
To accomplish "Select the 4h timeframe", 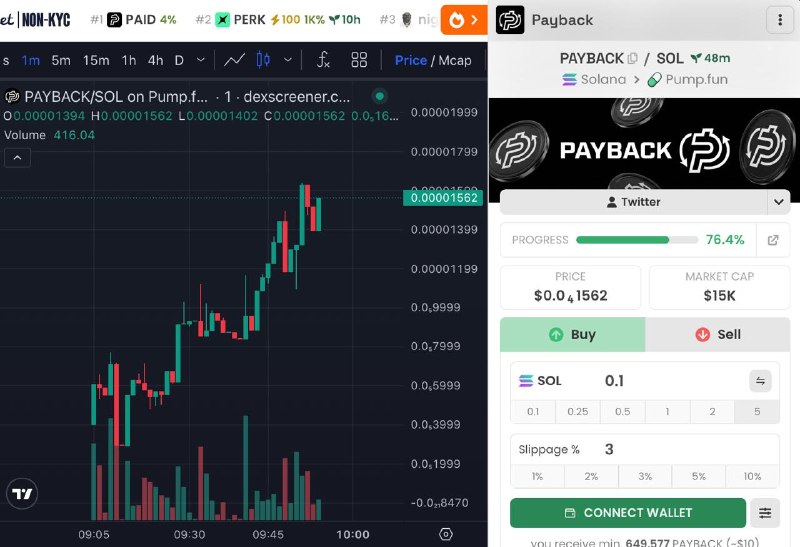I will coord(156,60).
